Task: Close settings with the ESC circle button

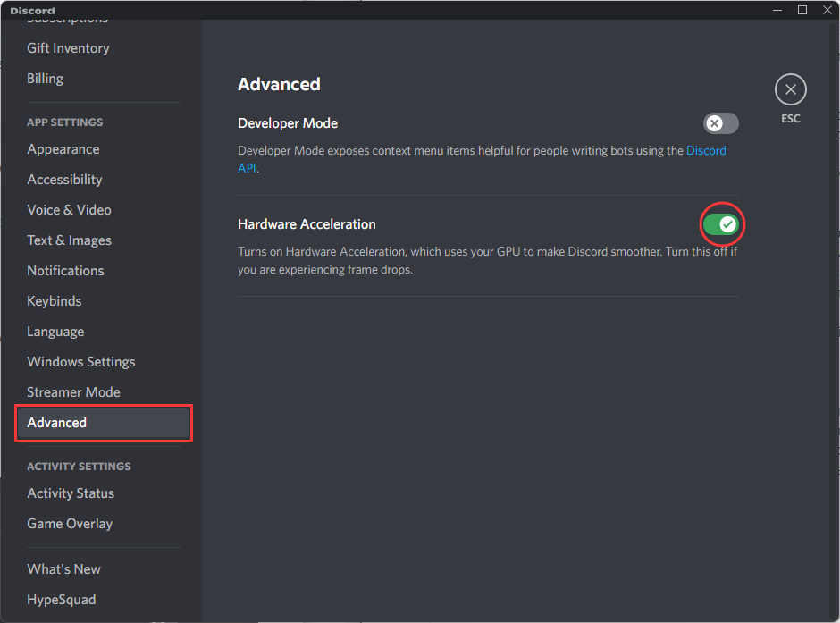Action: (x=790, y=89)
